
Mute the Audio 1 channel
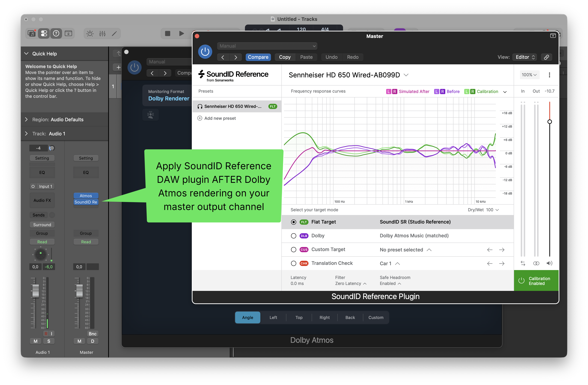(35, 341)
